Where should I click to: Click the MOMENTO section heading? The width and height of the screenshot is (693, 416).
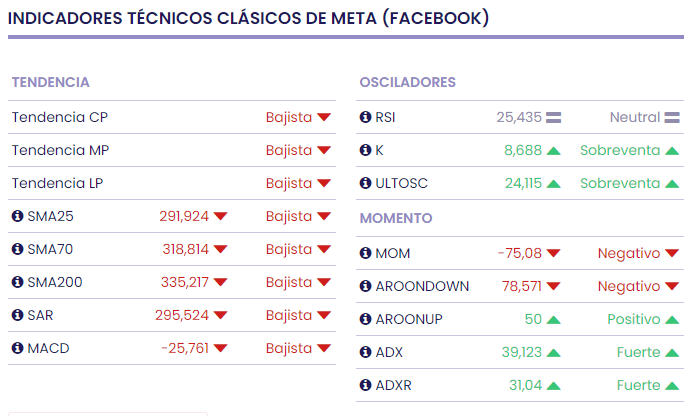point(396,218)
